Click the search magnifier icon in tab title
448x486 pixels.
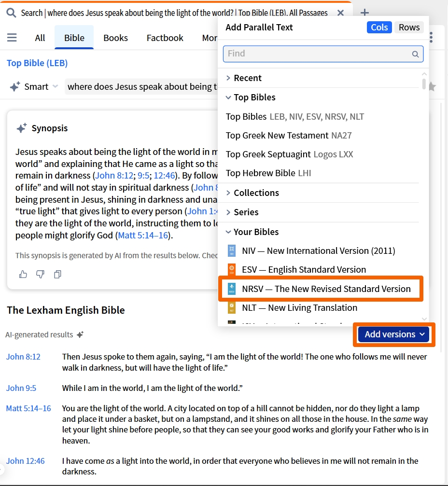click(11, 13)
